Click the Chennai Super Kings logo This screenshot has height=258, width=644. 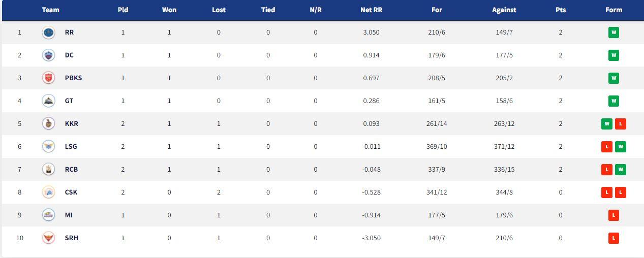(x=48, y=192)
